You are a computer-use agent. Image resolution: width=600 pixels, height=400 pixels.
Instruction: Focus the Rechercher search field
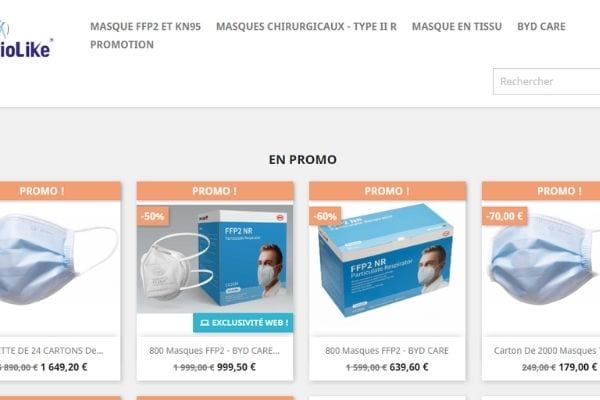click(x=546, y=82)
